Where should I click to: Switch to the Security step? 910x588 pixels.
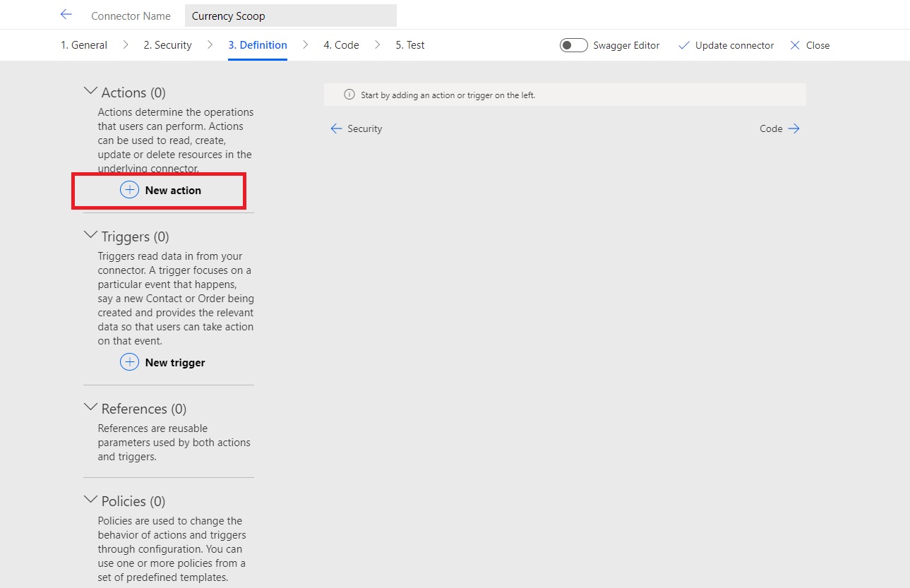coord(167,44)
